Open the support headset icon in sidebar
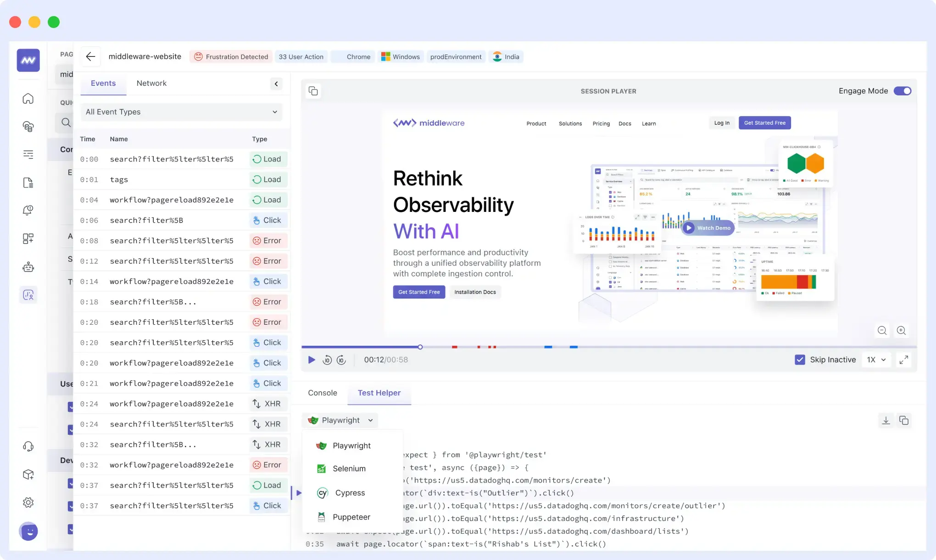 [x=28, y=446]
